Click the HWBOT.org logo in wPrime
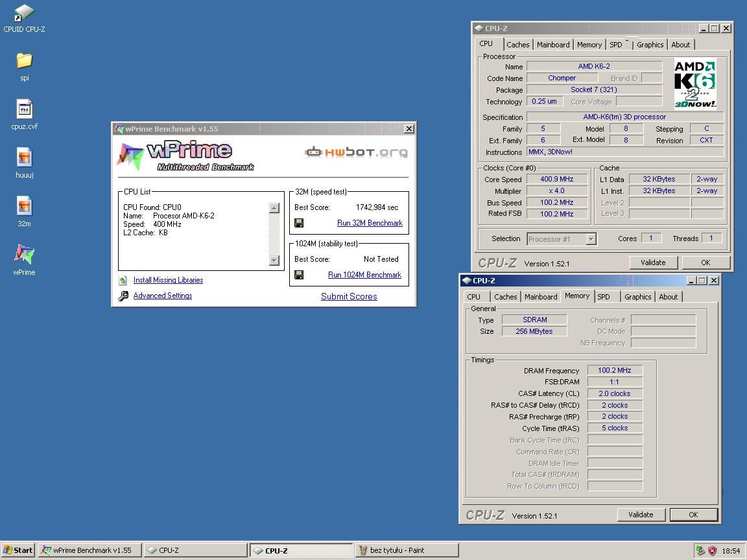 click(x=357, y=152)
